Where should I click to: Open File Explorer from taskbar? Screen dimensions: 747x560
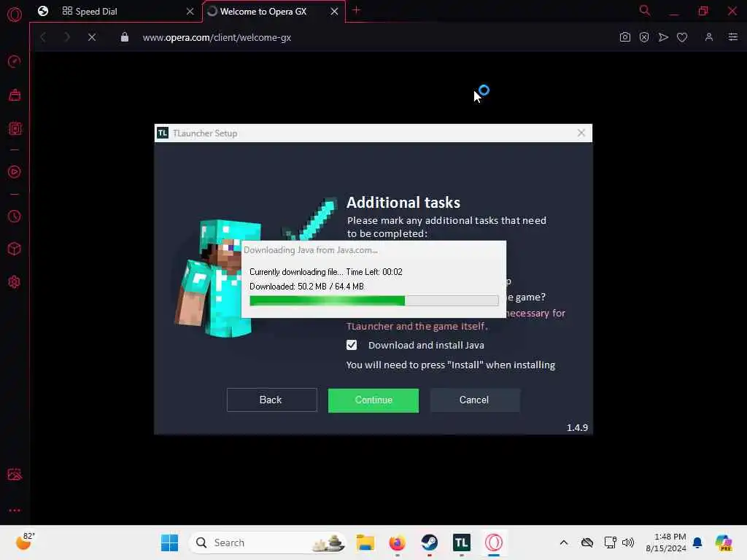(365, 542)
